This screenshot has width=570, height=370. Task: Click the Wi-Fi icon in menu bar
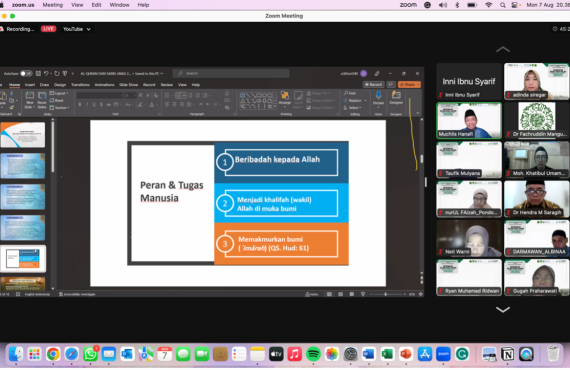coord(489,5)
